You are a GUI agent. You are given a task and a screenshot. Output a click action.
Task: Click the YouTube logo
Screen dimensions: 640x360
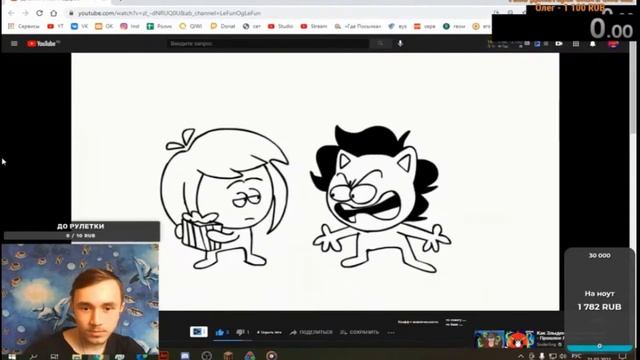43,43
